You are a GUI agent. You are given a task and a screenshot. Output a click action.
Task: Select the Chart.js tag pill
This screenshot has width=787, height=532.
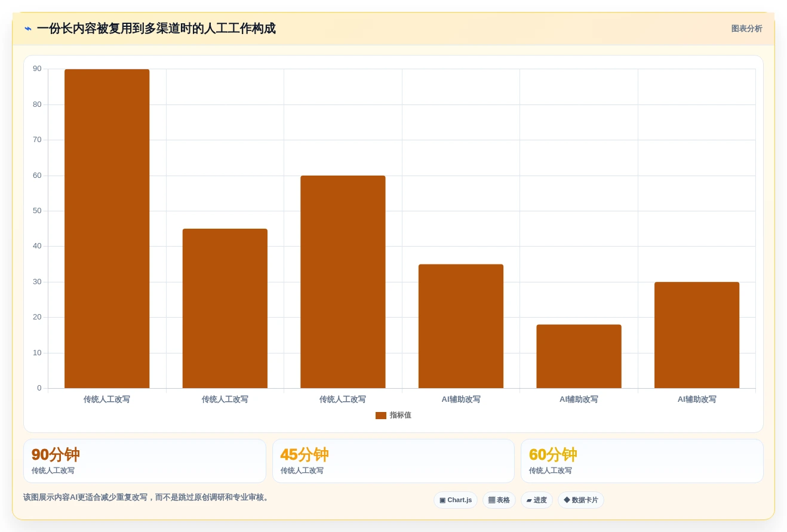click(x=456, y=500)
